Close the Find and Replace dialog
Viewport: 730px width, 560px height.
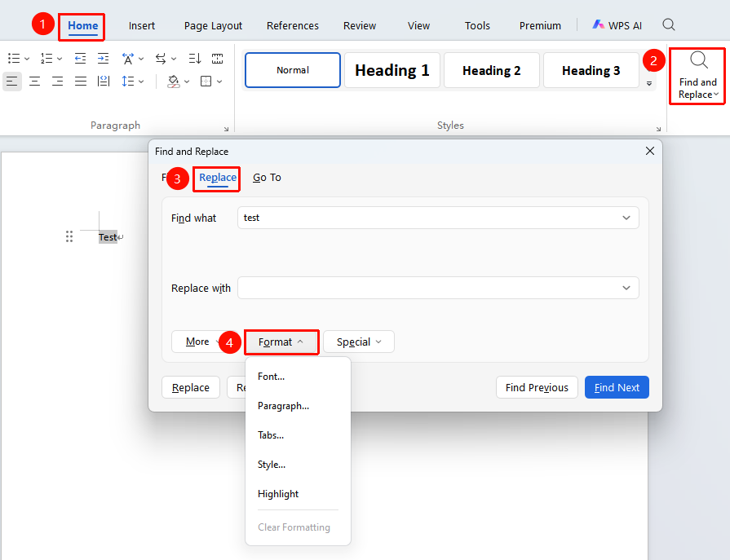coord(650,151)
